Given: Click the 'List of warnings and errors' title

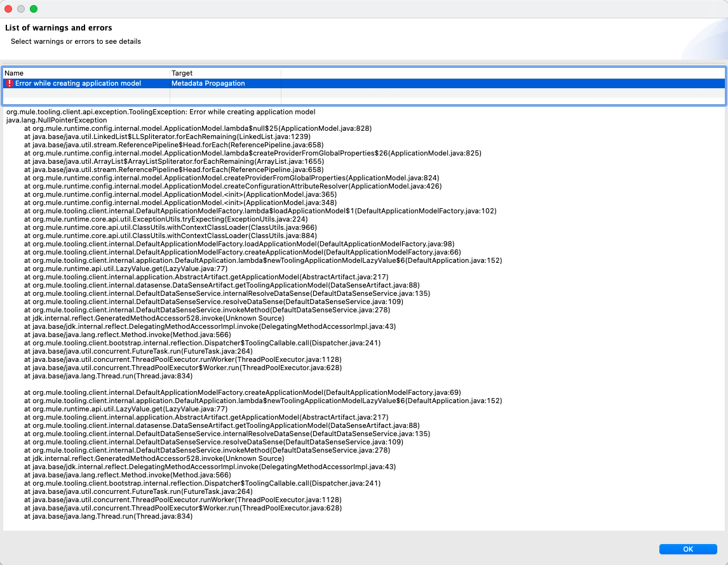Looking at the screenshot, I should coord(58,28).
